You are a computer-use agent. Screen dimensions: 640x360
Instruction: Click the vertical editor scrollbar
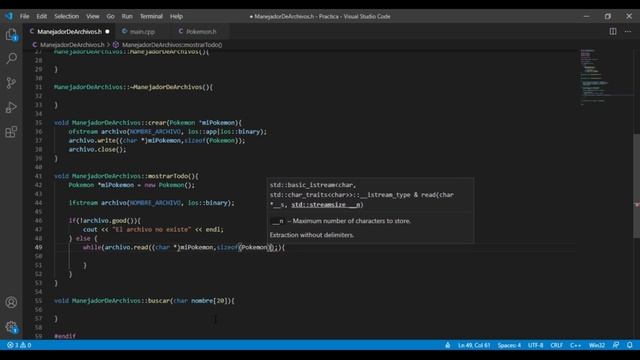click(636, 186)
